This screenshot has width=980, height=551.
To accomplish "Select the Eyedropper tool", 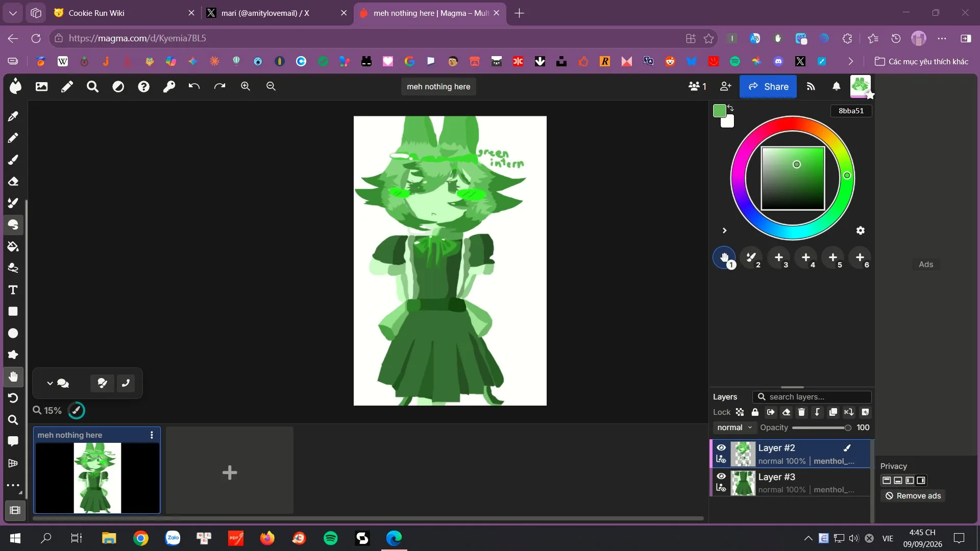I will pos(13,116).
